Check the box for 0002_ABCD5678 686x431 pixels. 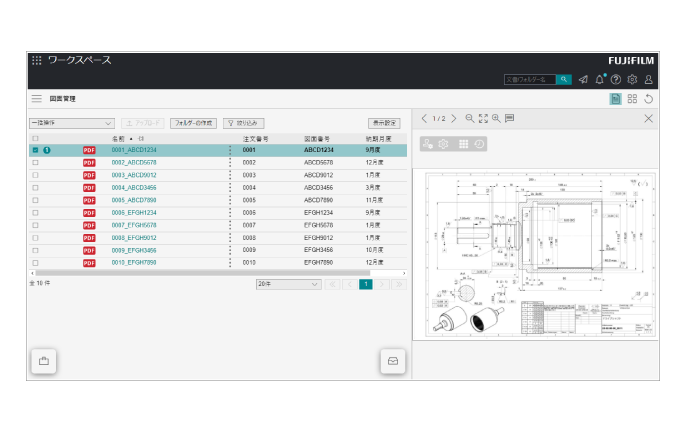(36, 162)
